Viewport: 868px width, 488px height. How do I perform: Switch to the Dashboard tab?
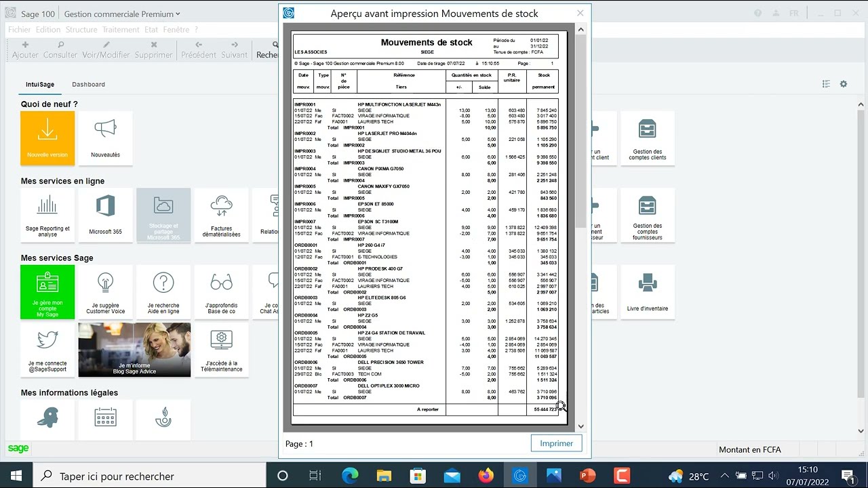point(89,85)
